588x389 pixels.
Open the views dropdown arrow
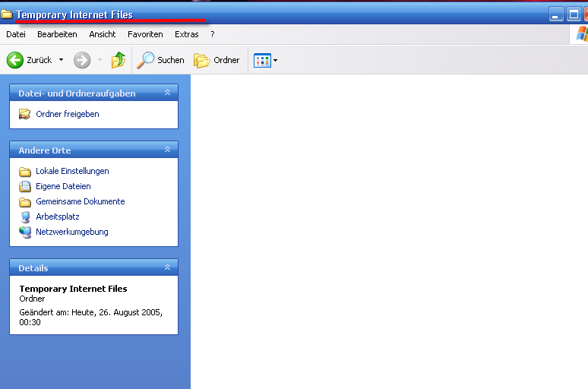pos(275,60)
